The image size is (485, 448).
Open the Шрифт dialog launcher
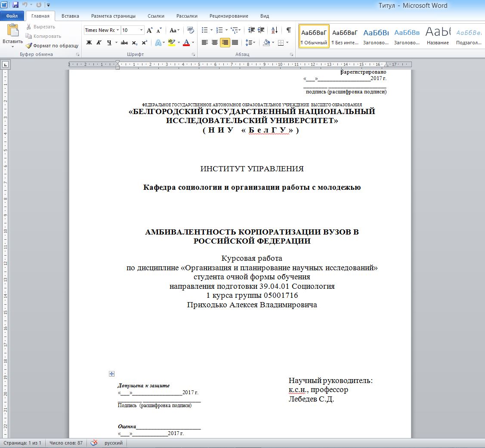[193, 55]
